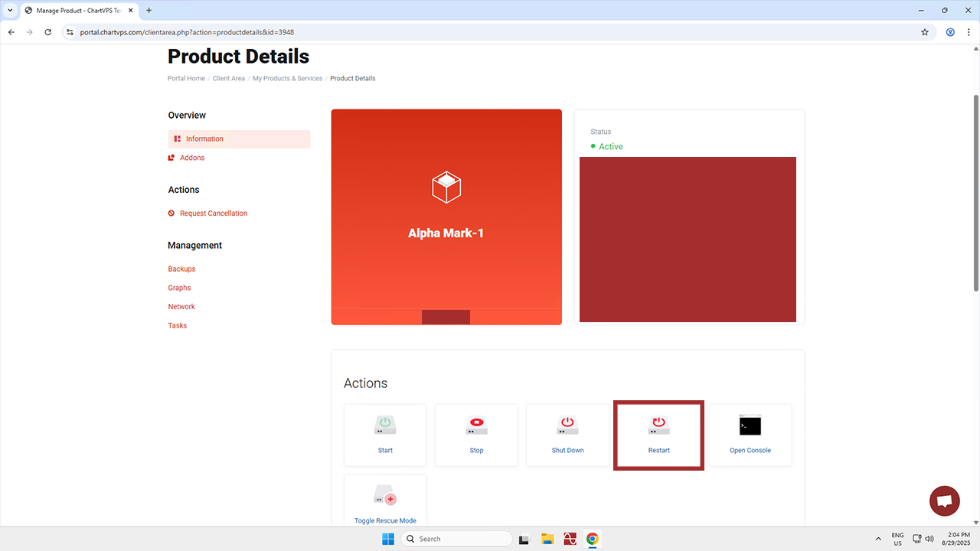
Task: Click the Stop server action icon
Action: coord(476,425)
